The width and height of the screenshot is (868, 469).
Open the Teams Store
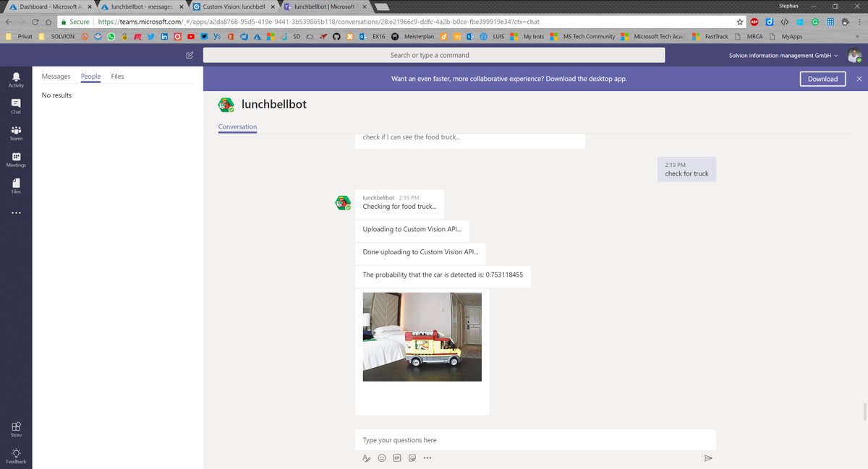tap(16, 429)
